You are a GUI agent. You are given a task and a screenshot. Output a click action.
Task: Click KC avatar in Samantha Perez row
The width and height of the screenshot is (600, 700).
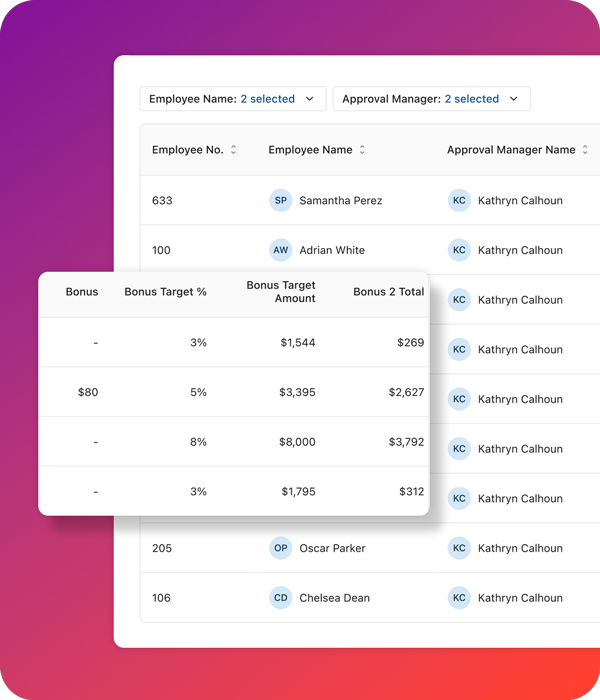459,200
